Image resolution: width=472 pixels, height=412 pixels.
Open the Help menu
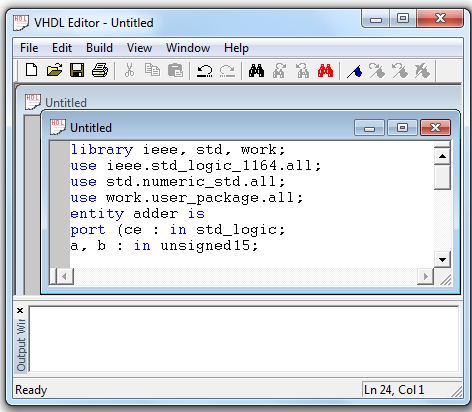[x=236, y=48]
